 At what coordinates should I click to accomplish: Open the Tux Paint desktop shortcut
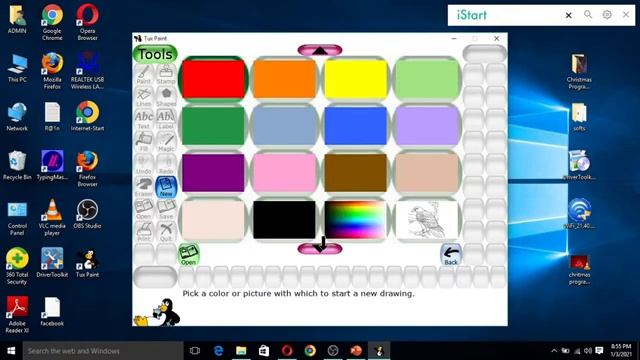coord(87,263)
